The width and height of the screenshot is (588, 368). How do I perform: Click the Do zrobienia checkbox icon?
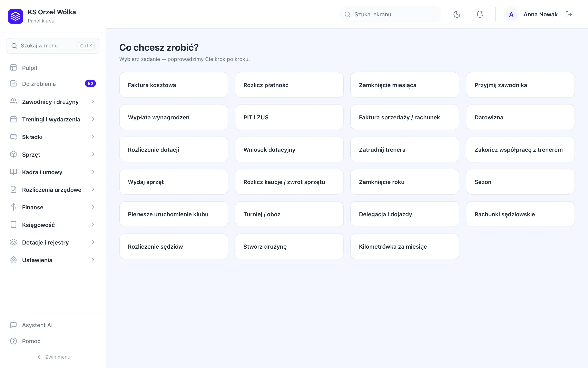pyautogui.click(x=13, y=84)
